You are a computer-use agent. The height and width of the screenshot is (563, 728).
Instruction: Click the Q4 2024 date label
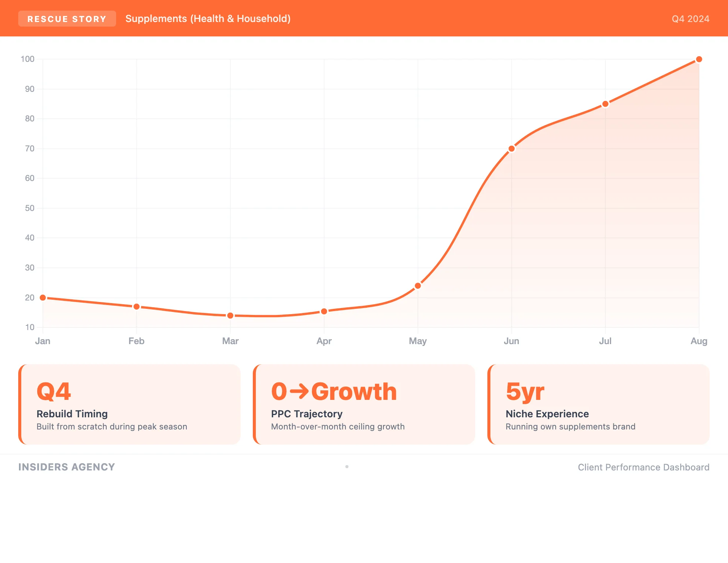point(690,19)
